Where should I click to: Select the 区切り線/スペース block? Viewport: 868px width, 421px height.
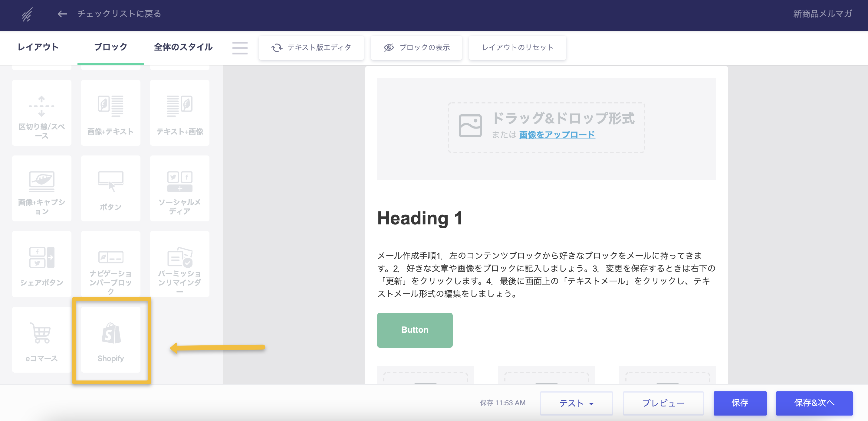pos(41,113)
